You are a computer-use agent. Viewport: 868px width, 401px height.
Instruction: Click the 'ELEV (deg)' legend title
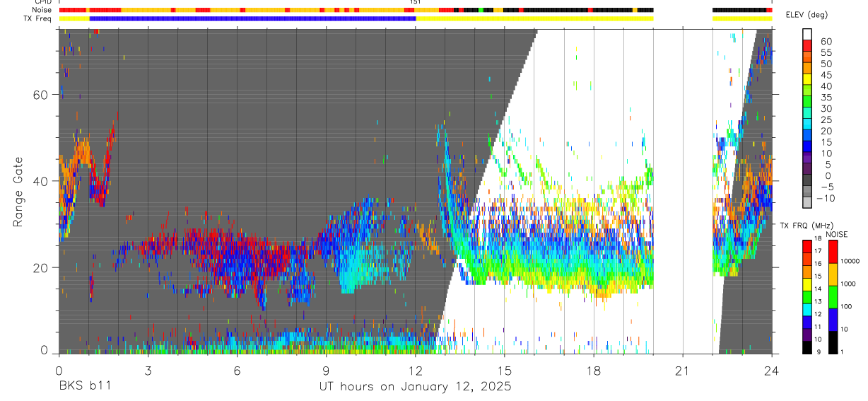[x=806, y=15]
